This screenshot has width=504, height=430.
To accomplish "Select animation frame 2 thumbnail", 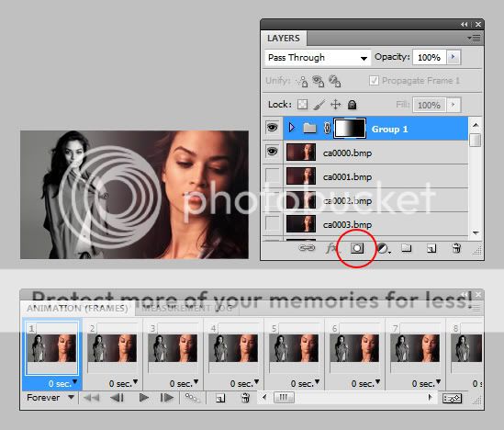I will point(112,348).
